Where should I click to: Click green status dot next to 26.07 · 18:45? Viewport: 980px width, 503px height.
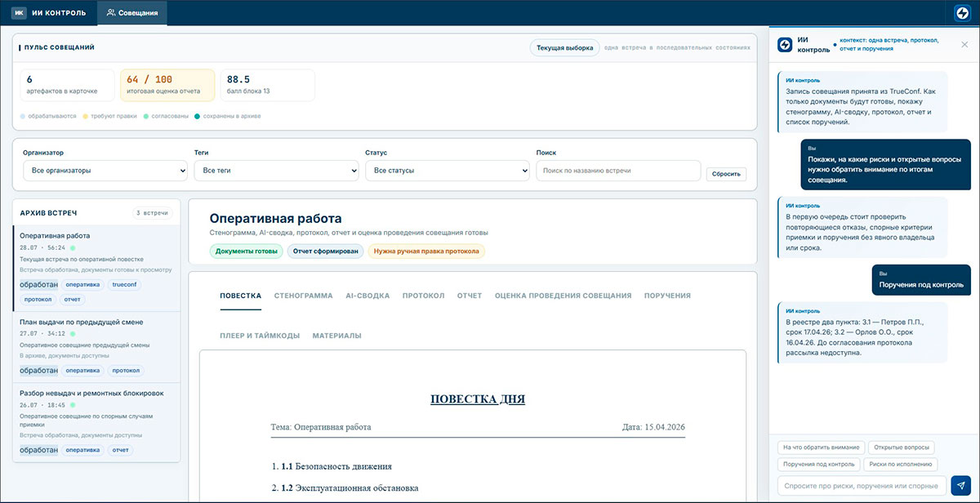pos(73,405)
